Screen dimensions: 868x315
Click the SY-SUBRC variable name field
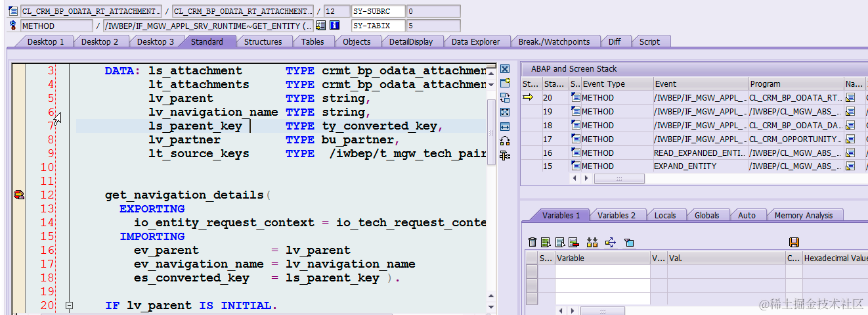pyautogui.click(x=378, y=11)
